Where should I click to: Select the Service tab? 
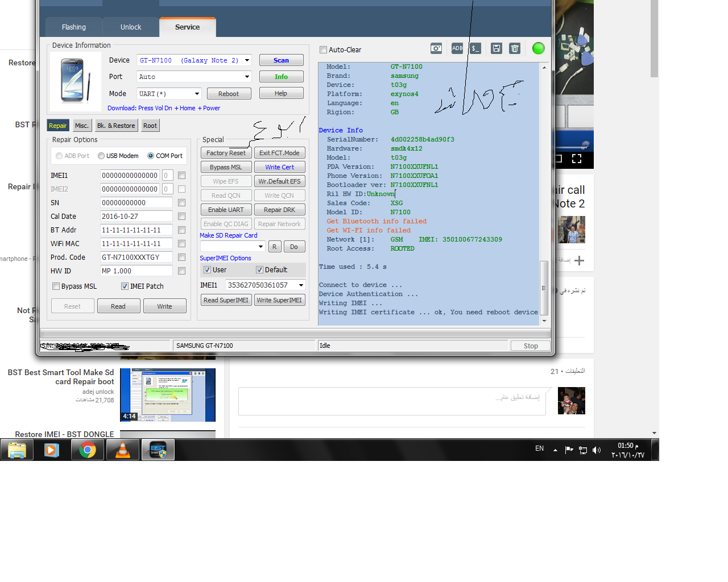[x=188, y=27]
